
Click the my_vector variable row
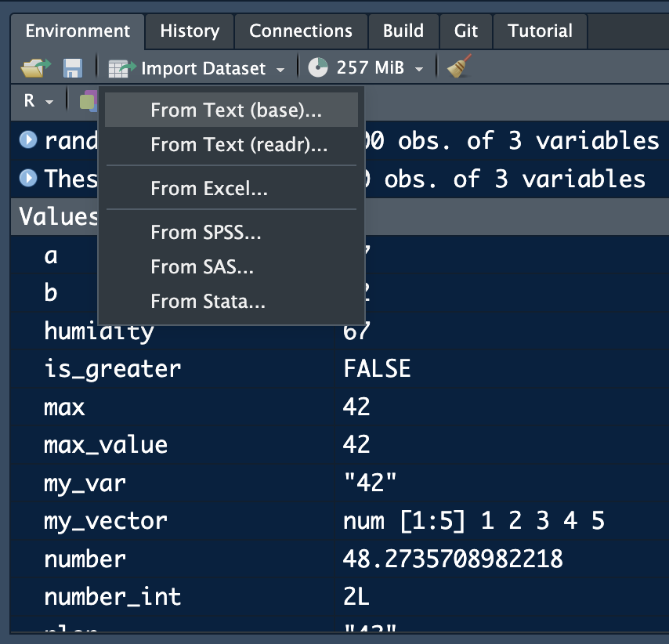pyautogui.click(x=106, y=521)
